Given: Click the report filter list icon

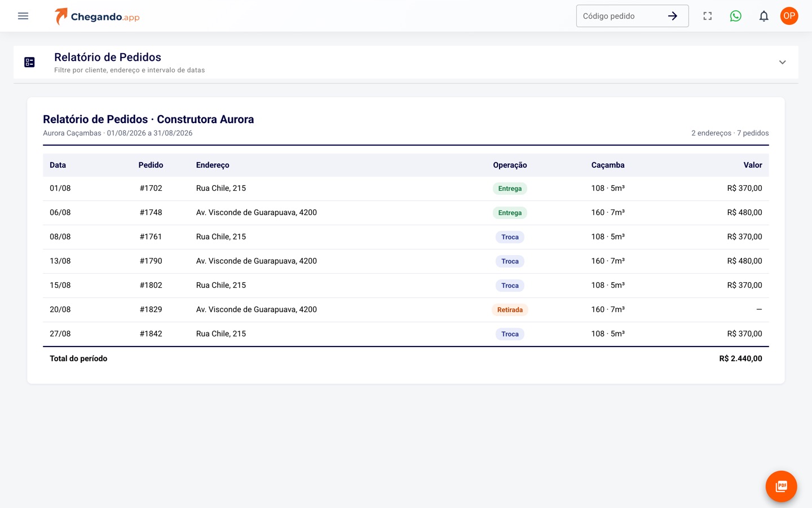Looking at the screenshot, I should click(x=30, y=62).
